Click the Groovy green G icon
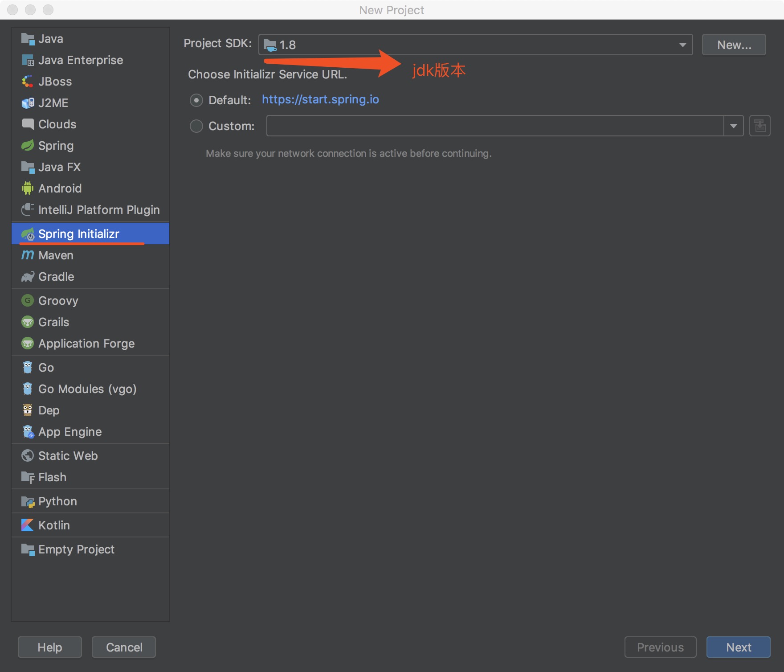The width and height of the screenshot is (784, 672). point(28,301)
